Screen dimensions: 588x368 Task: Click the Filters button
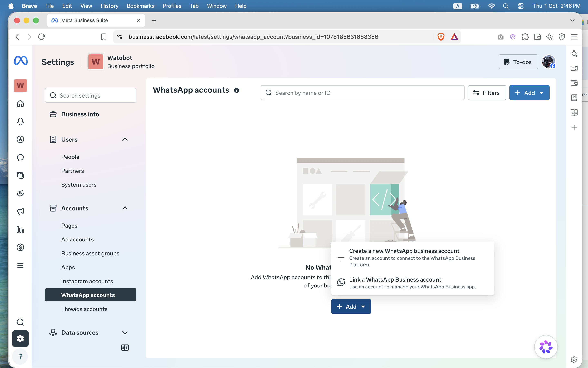tap(487, 93)
